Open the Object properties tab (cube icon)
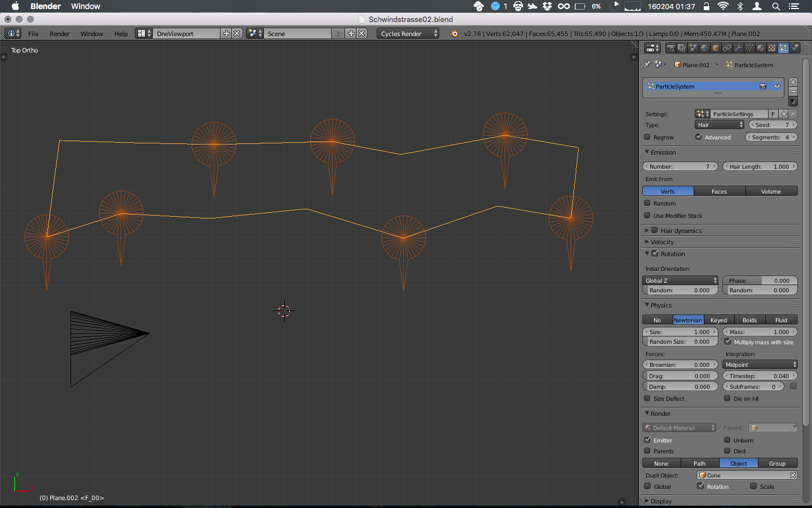 coord(716,48)
